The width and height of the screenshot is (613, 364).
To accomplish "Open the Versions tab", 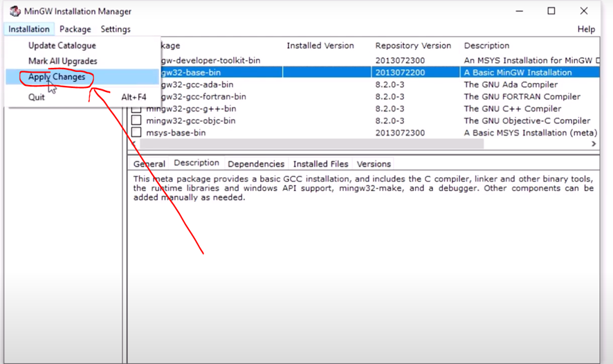I will [x=374, y=164].
